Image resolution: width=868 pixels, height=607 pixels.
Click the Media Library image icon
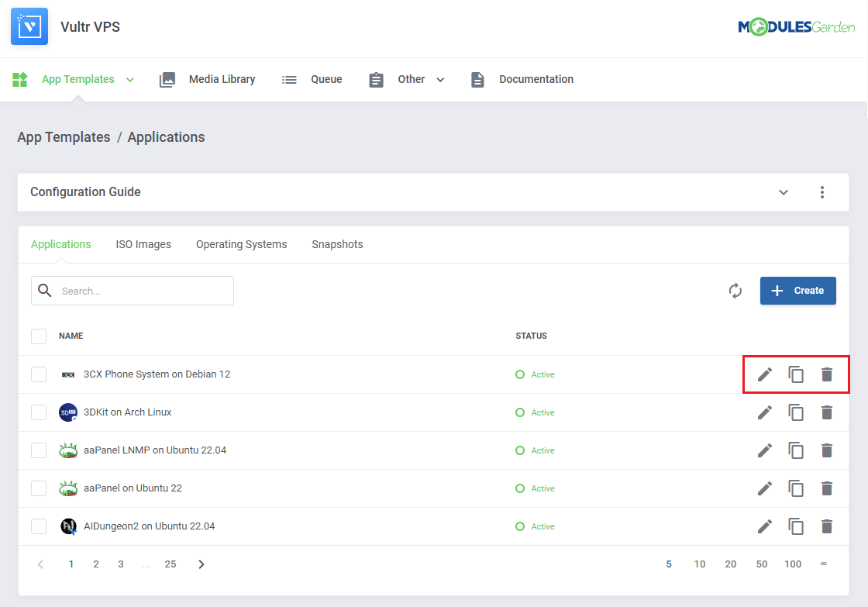tap(167, 80)
